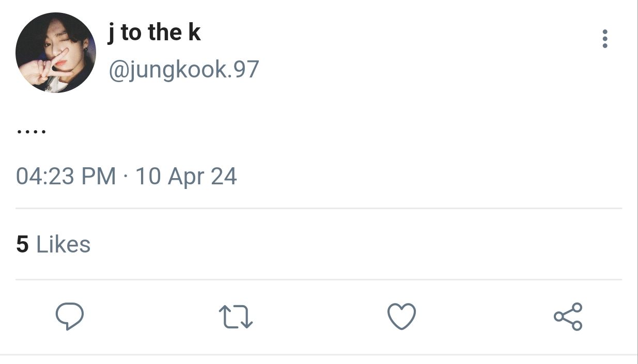Click the word "Likes"

(63, 245)
